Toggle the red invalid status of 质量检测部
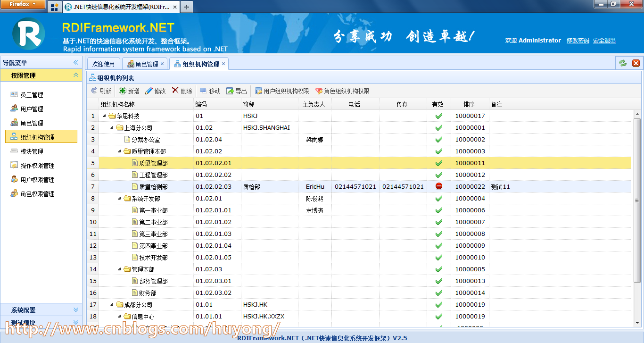Image resolution: width=644 pixels, height=343 pixels. [x=438, y=186]
